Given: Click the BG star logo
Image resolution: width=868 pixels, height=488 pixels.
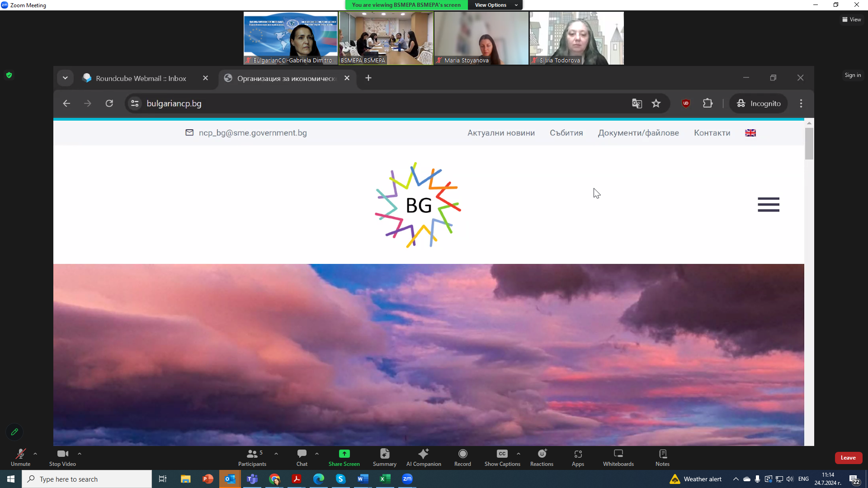Looking at the screenshot, I should pyautogui.click(x=418, y=205).
